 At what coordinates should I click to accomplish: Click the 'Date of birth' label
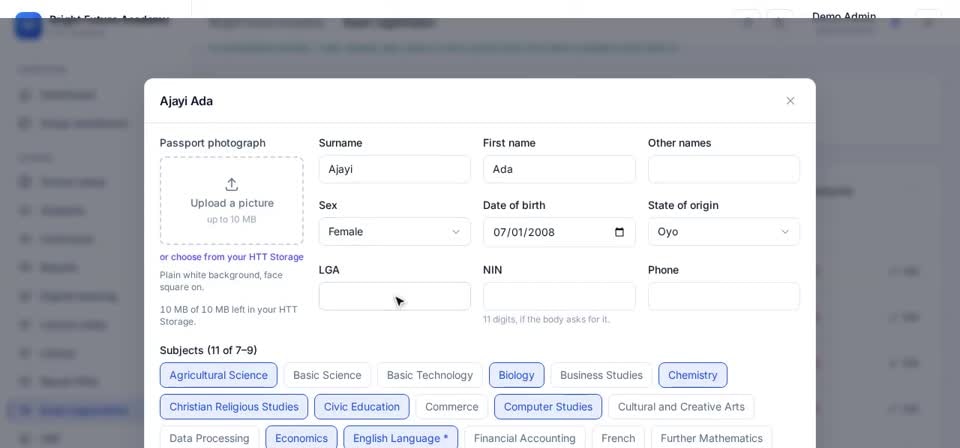coord(514,205)
